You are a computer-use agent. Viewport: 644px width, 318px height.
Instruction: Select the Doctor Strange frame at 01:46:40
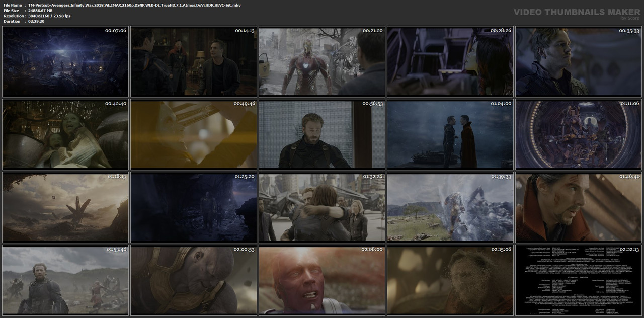pos(579,207)
